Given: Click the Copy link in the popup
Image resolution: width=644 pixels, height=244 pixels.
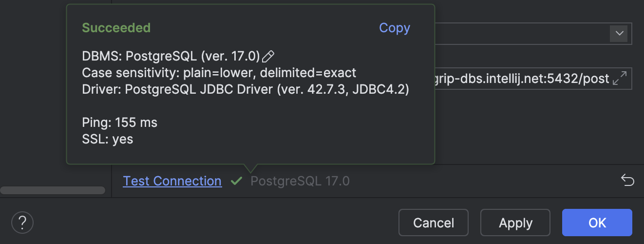Looking at the screenshot, I should click(395, 28).
